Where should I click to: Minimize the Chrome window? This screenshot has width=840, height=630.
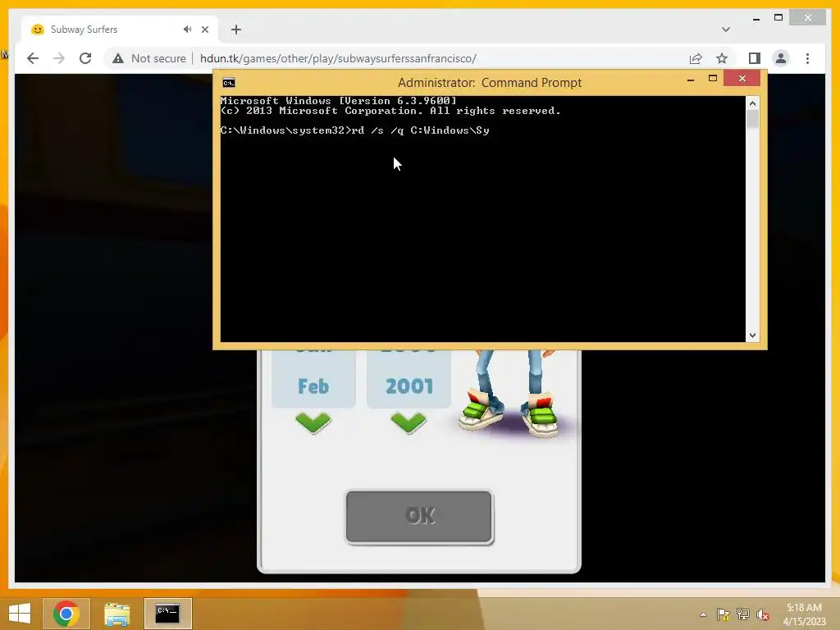(756, 18)
